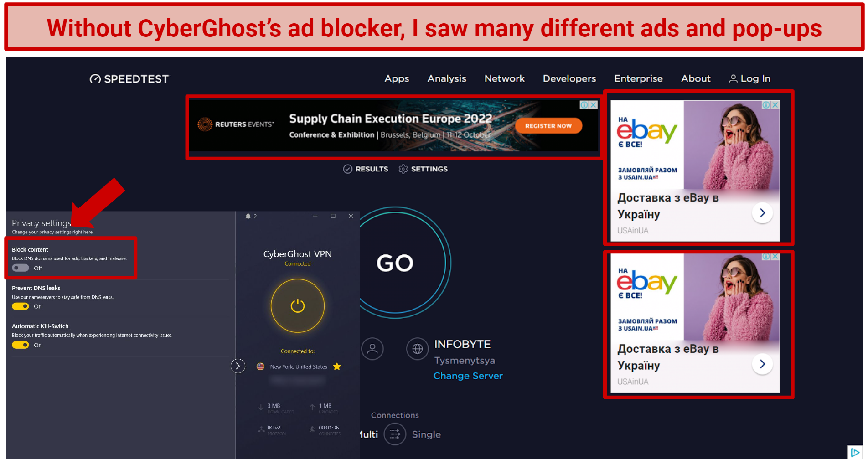Open the AdChoices triangle on the Reuters banner

[x=585, y=104]
